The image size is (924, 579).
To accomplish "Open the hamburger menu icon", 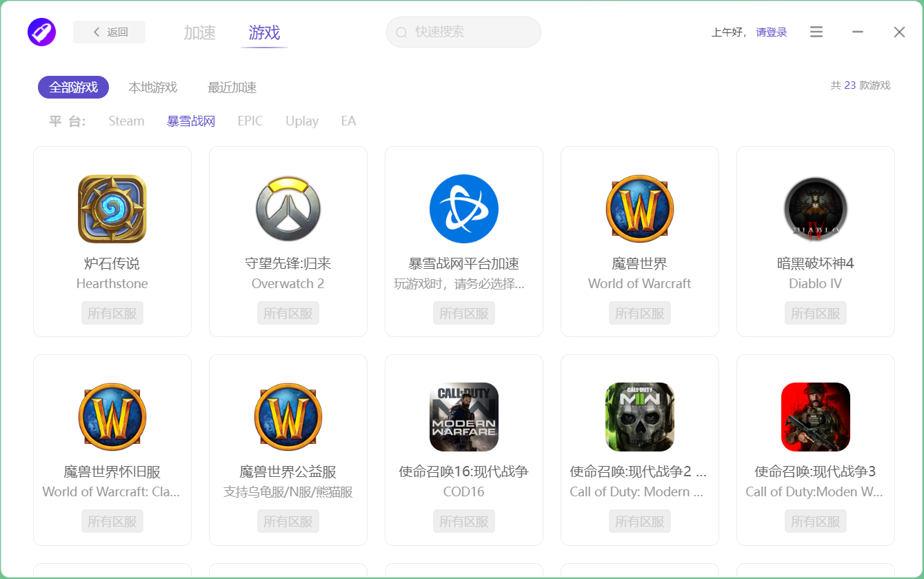I will (816, 32).
